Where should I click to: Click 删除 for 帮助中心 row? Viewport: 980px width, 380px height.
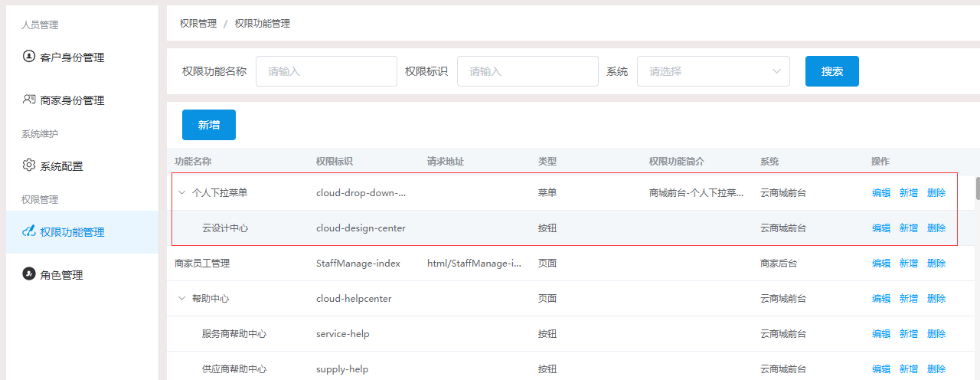pos(936,299)
